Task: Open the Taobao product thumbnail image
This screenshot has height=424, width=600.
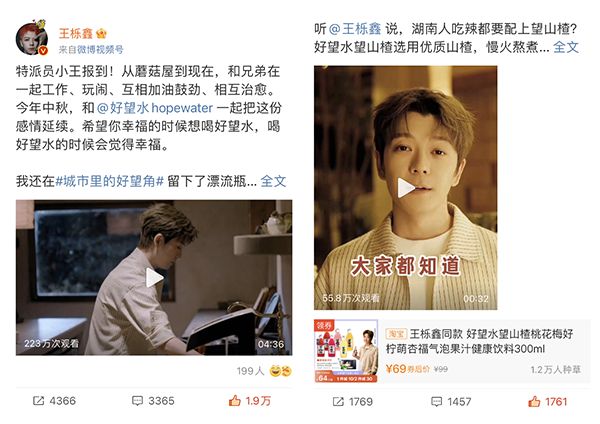Action: tap(346, 351)
